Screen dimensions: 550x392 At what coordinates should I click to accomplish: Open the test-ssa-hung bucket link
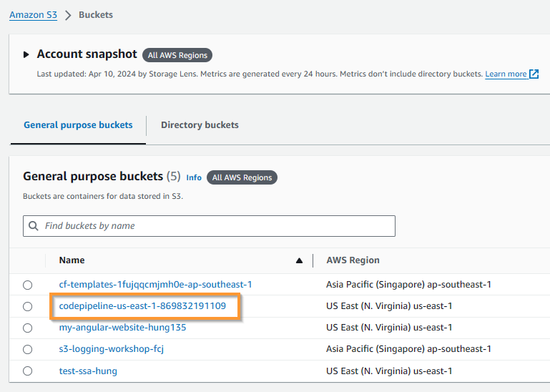click(x=88, y=371)
